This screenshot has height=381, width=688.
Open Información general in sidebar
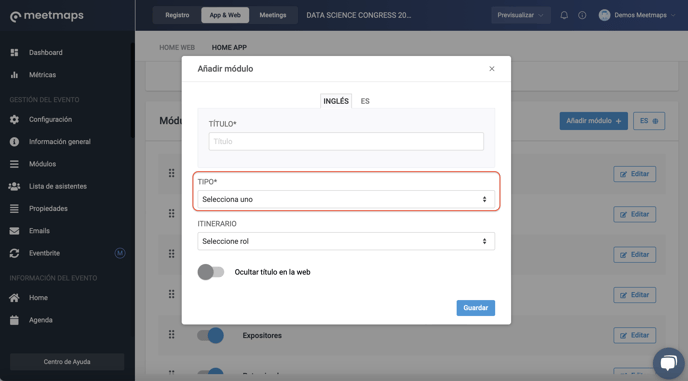pyautogui.click(x=60, y=142)
